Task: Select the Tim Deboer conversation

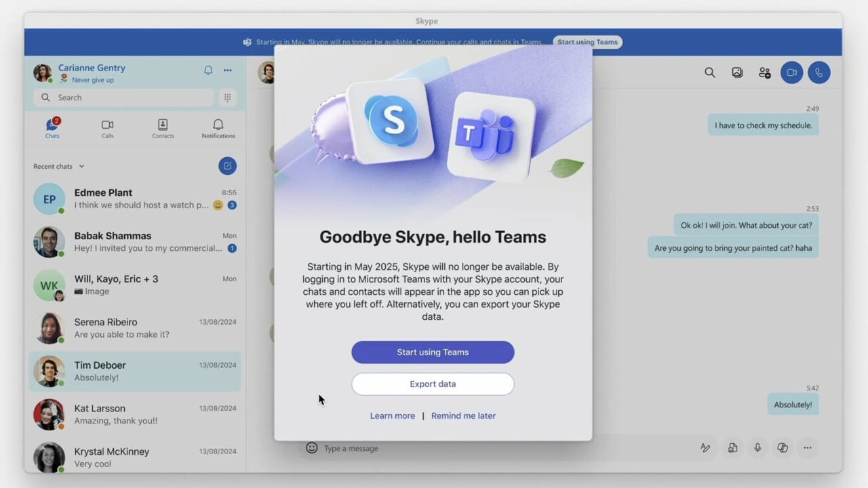Action: tap(135, 371)
